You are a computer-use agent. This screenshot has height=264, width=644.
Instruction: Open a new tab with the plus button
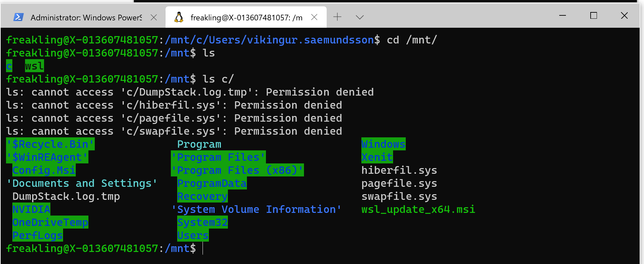click(337, 17)
